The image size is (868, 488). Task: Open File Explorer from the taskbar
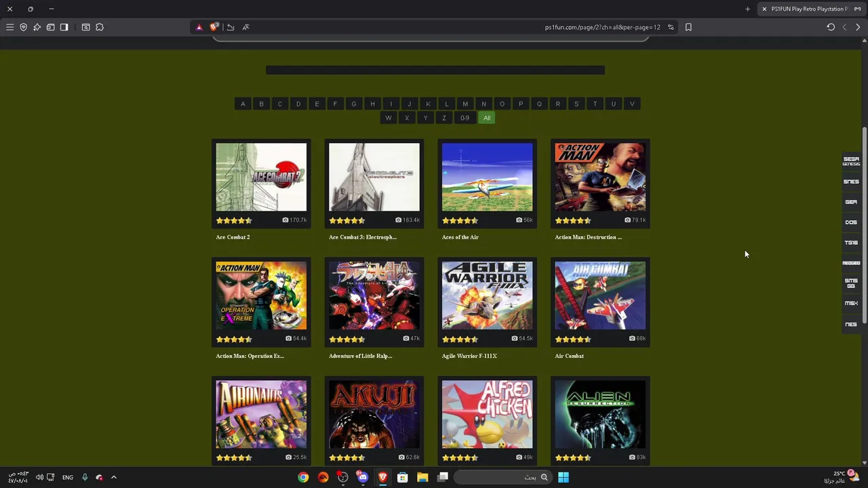(422, 477)
